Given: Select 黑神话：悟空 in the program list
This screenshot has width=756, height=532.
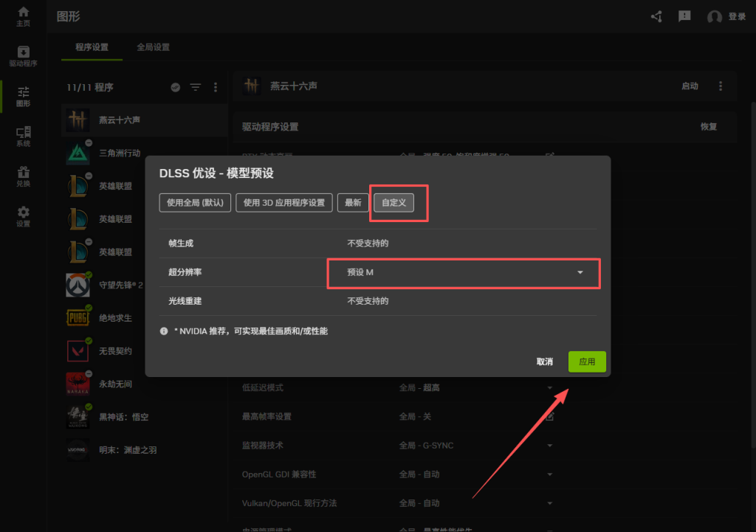Looking at the screenshot, I should click(x=124, y=417).
